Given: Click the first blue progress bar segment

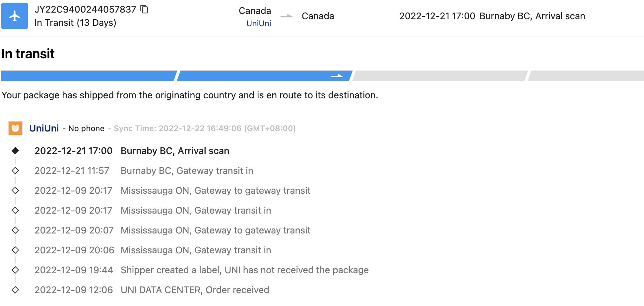Looking at the screenshot, I should (88, 76).
